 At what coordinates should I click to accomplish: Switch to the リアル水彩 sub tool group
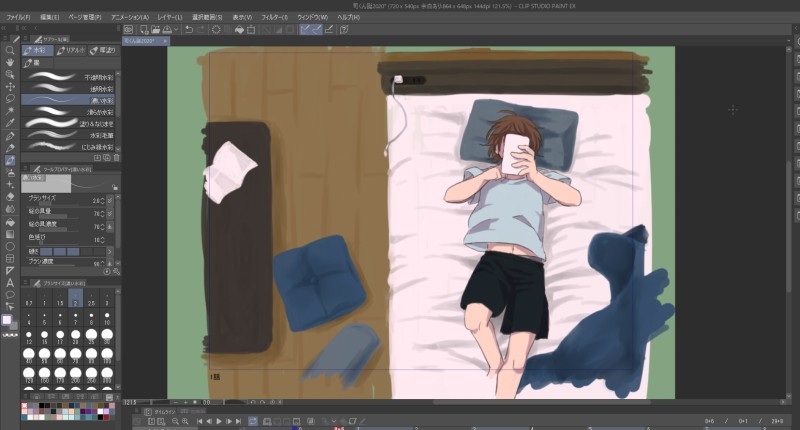(70, 50)
